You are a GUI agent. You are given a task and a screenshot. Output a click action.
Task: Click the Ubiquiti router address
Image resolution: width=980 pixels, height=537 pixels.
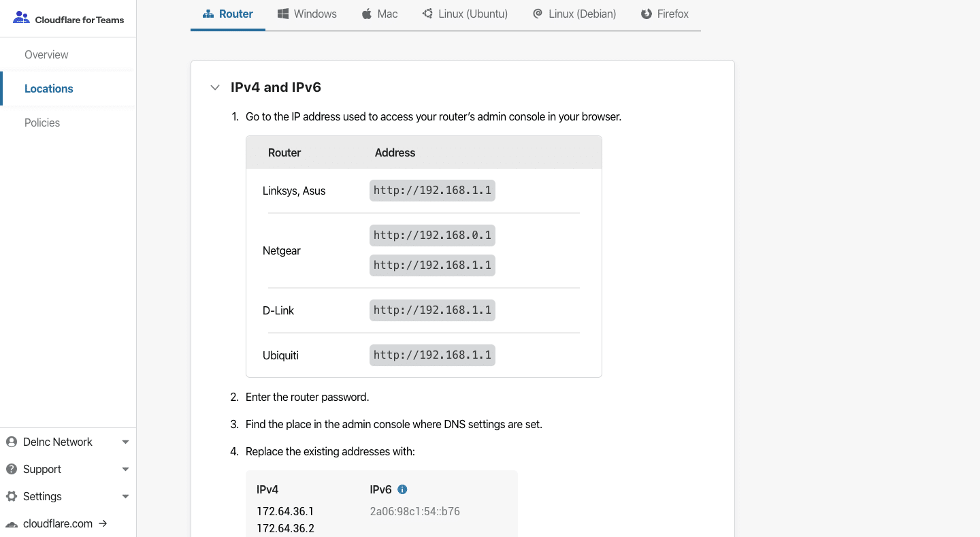pyautogui.click(x=432, y=355)
